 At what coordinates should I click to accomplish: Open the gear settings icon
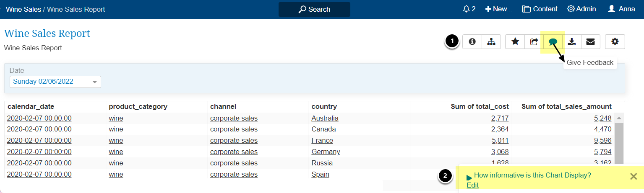coord(615,41)
